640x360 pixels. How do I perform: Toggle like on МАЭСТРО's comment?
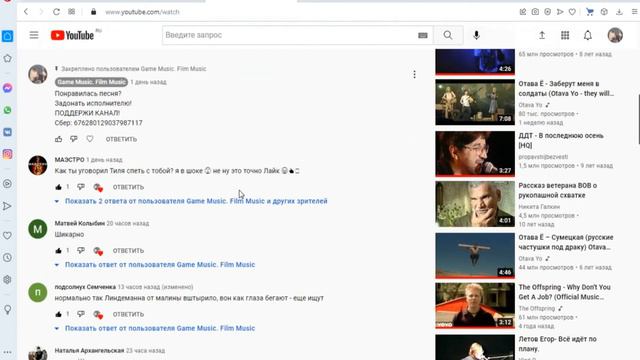point(58,187)
